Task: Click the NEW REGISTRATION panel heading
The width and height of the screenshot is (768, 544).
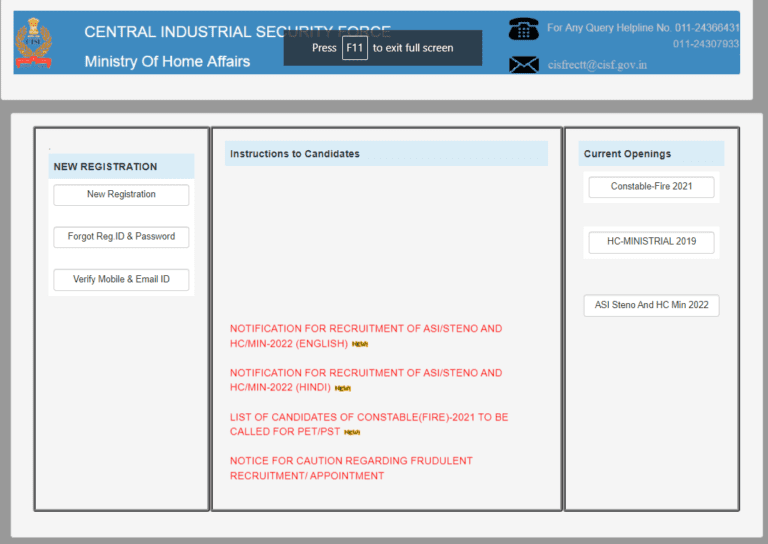Action: click(105, 166)
